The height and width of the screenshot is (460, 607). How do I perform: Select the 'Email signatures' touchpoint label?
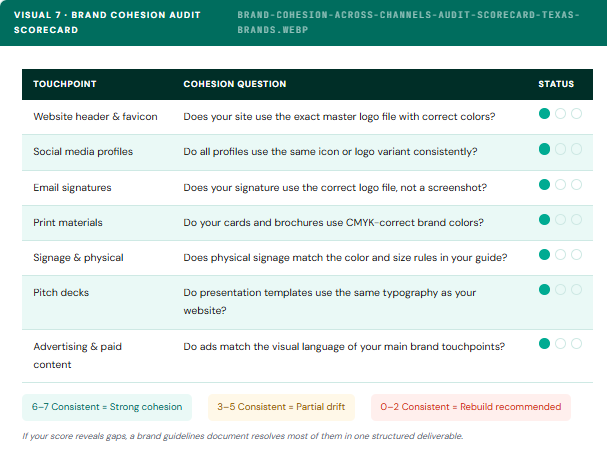click(x=72, y=187)
